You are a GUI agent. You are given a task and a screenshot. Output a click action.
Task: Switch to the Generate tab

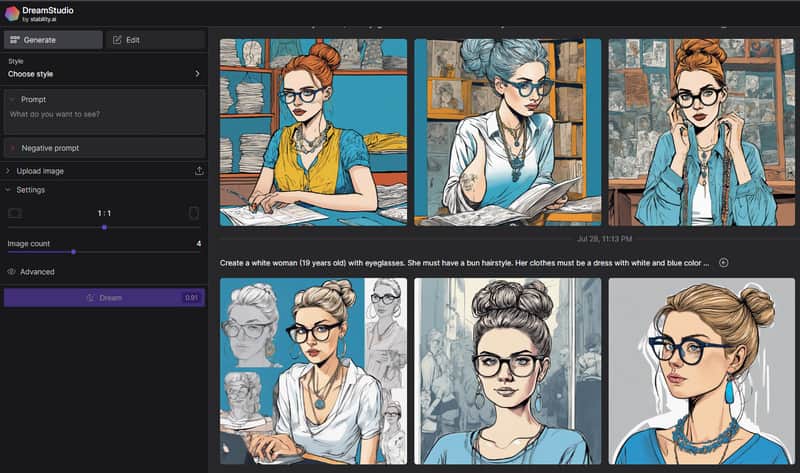(53, 40)
